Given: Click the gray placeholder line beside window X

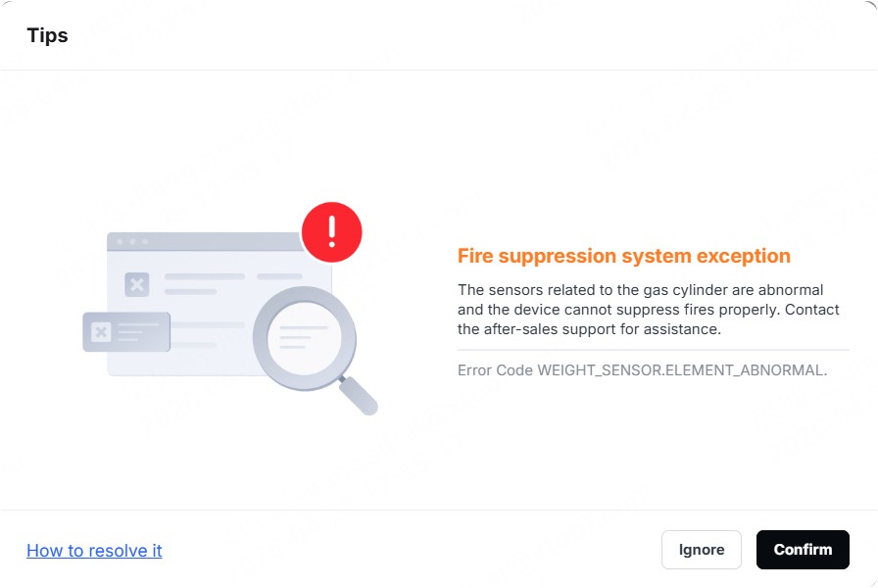Looking at the screenshot, I should click(x=205, y=276).
